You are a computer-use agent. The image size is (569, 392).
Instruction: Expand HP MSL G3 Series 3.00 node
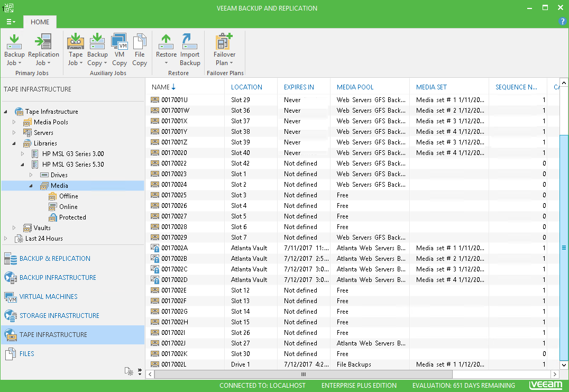(x=23, y=154)
